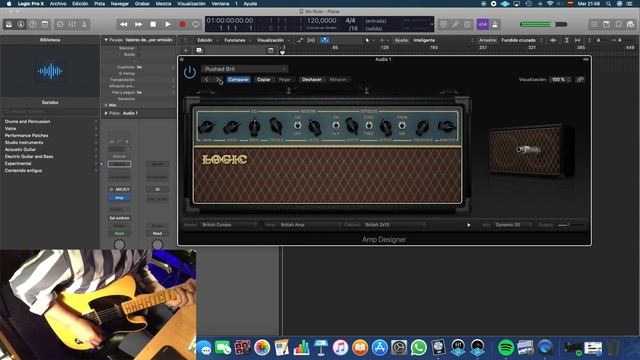Click the add track plus button
The image size is (640, 360).
(186, 50)
